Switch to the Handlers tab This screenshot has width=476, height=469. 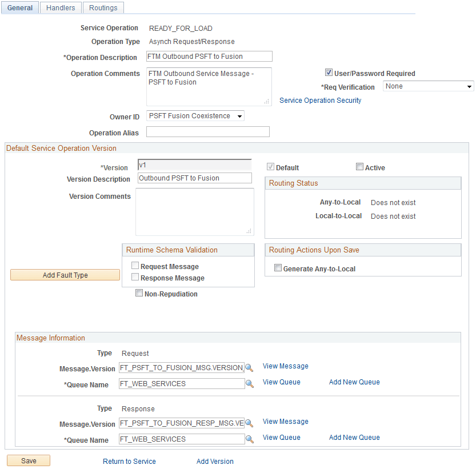click(62, 7)
